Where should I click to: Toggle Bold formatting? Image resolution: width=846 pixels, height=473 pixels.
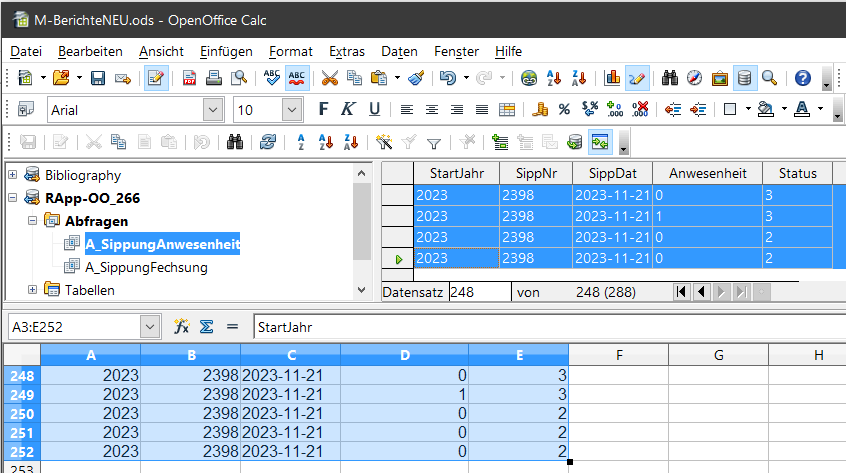coord(322,110)
